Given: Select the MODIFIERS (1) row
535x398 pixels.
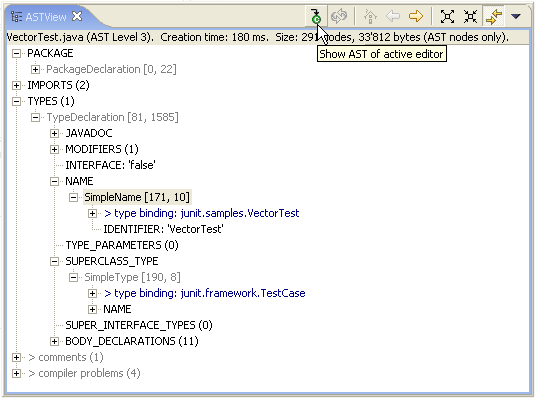Looking at the screenshot, I should [x=102, y=150].
